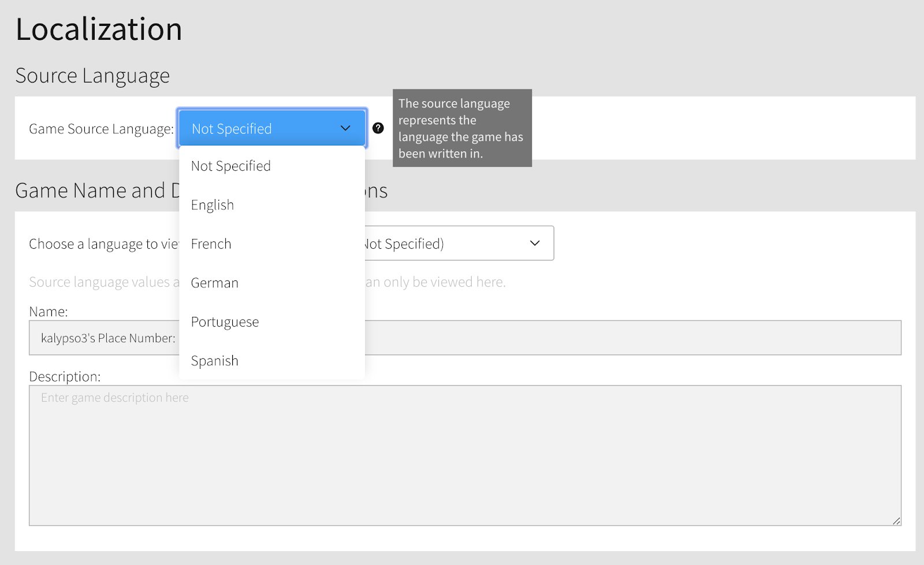Click the Game Source Language label
The width and height of the screenshot is (924, 565).
point(101,129)
